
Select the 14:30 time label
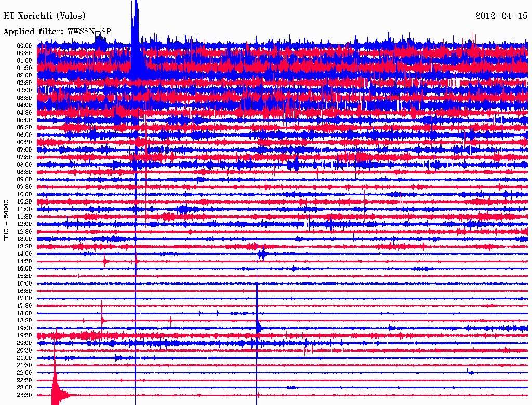[24, 261]
